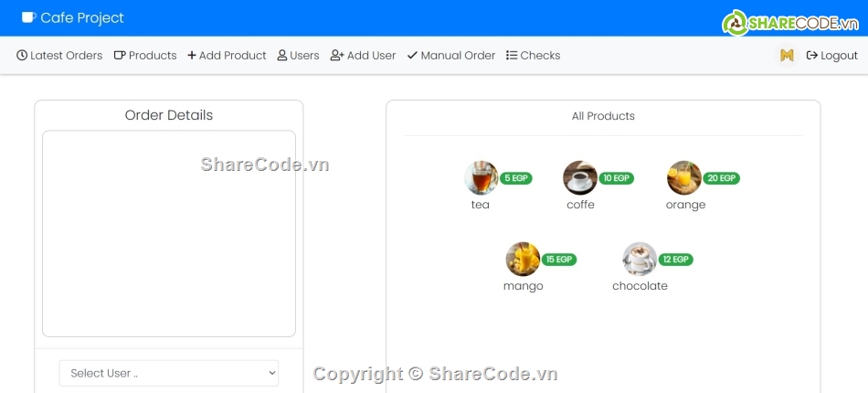Select the coffe product thumbnail

[x=580, y=177]
